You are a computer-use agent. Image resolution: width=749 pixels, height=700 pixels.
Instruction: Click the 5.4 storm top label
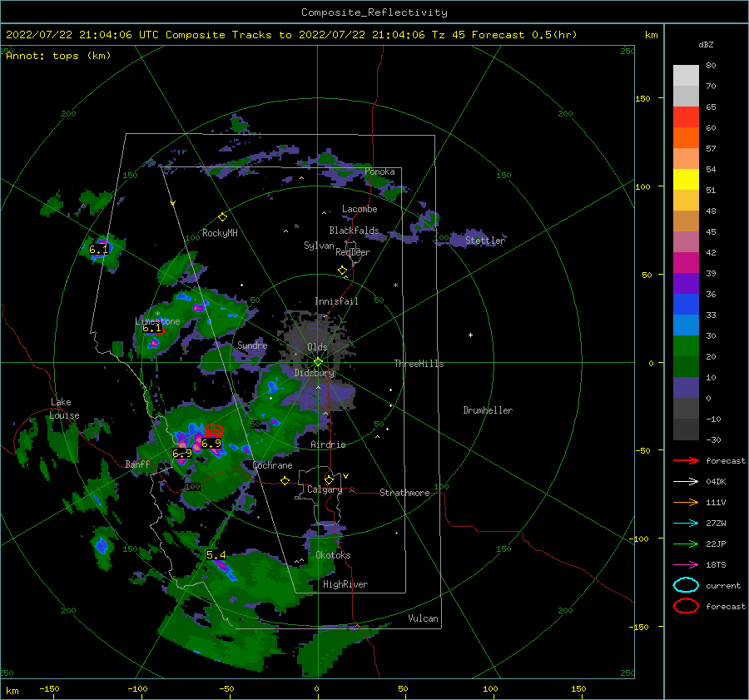pos(216,554)
